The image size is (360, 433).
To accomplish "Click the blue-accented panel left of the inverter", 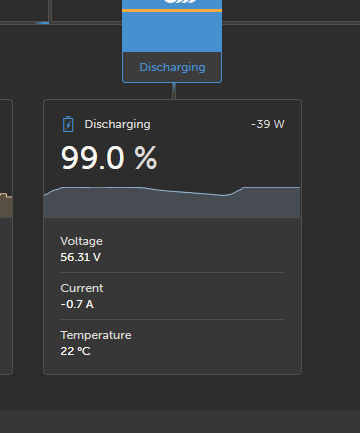I will point(24,12).
